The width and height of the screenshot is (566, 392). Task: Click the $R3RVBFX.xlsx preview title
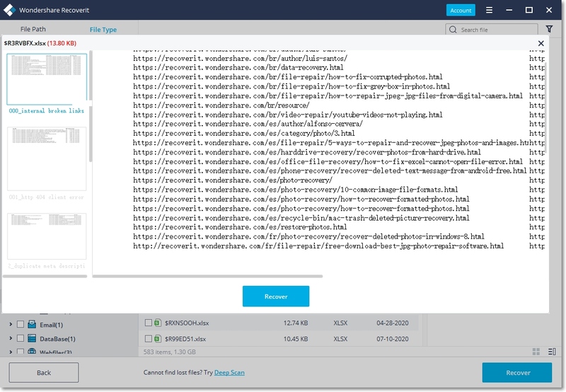click(x=25, y=43)
